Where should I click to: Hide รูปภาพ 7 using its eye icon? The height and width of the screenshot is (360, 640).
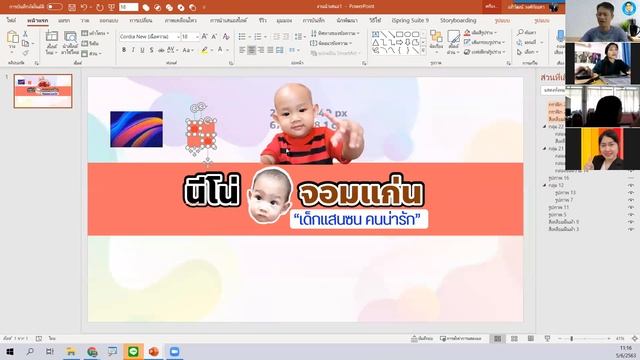pos(631,200)
